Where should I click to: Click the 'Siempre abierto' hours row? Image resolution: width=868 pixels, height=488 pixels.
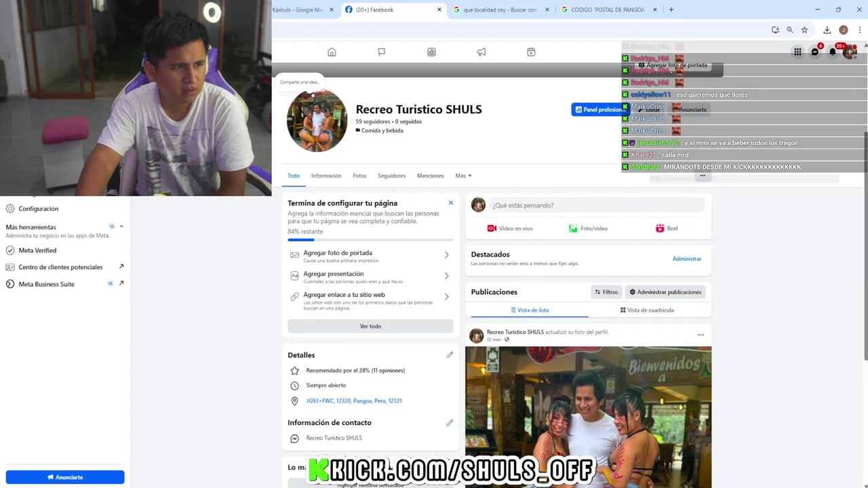(x=325, y=386)
